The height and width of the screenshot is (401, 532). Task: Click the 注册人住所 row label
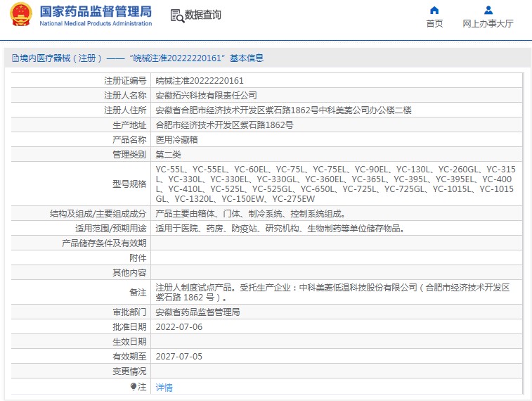(x=125, y=110)
